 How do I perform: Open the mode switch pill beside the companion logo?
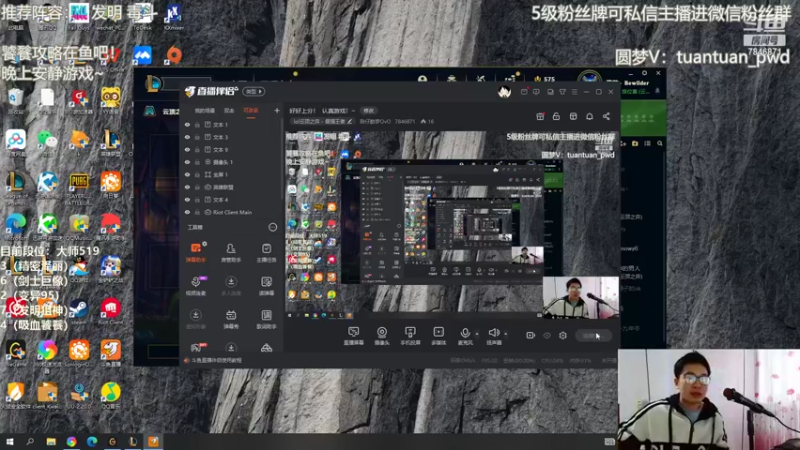click(x=254, y=92)
